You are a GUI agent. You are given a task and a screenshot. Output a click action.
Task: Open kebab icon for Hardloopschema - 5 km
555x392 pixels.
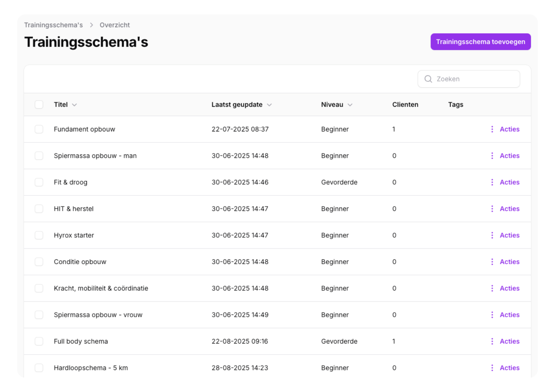(x=492, y=368)
